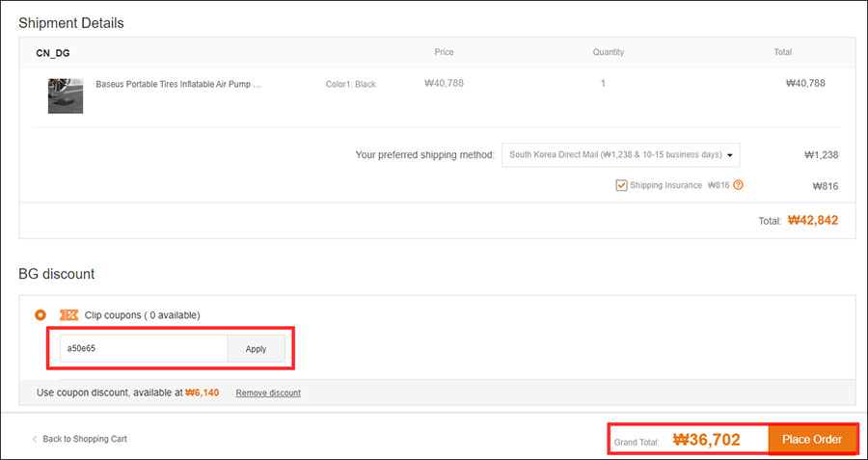Click the insurance cost ₩816 at far right

[826, 186]
